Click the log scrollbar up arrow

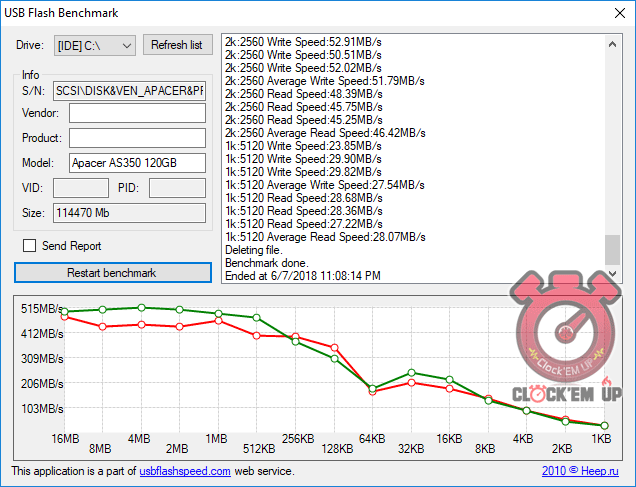coord(612,43)
